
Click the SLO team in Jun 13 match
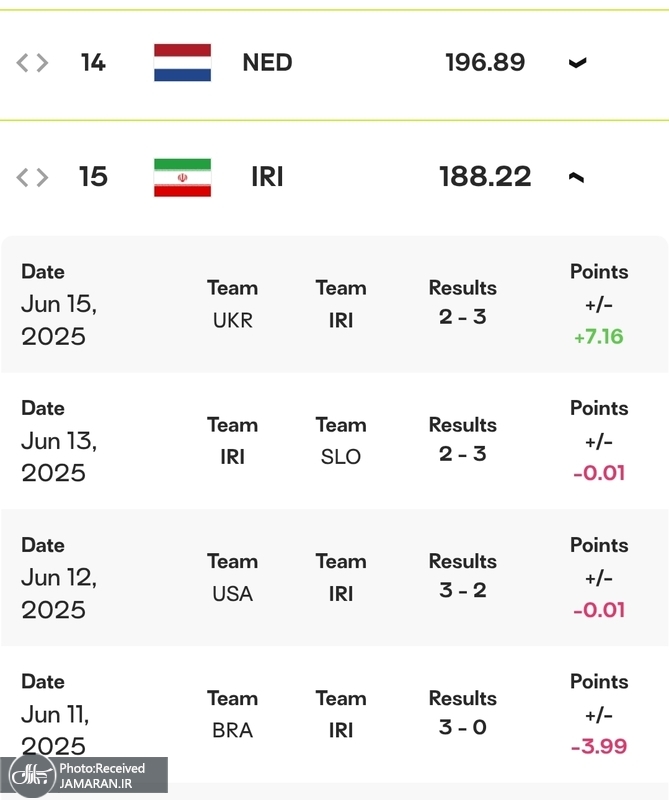tap(340, 457)
